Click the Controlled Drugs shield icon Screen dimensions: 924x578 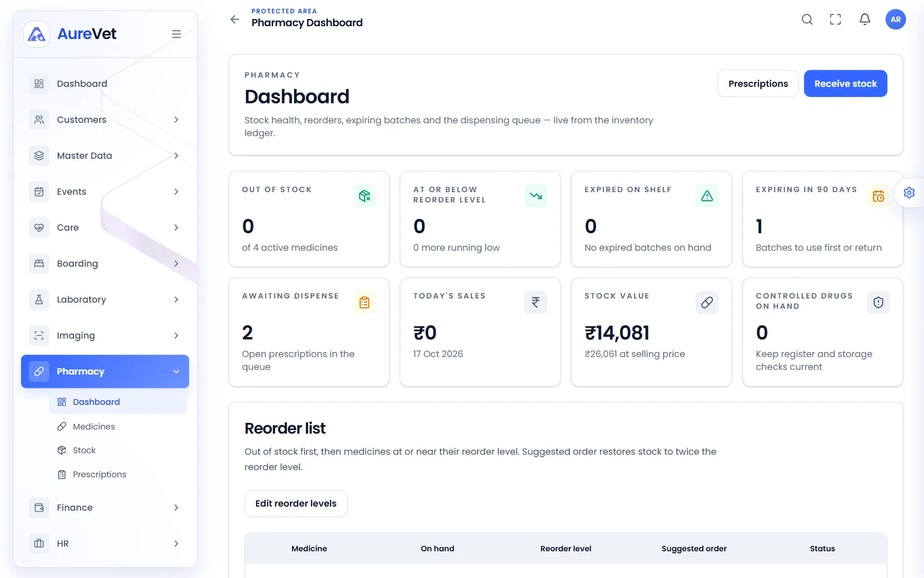878,302
